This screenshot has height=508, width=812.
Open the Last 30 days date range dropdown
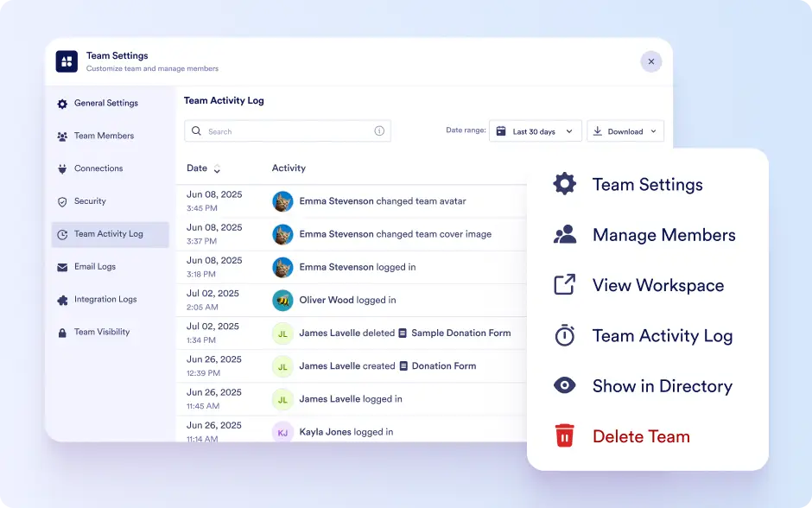(536, 131)
